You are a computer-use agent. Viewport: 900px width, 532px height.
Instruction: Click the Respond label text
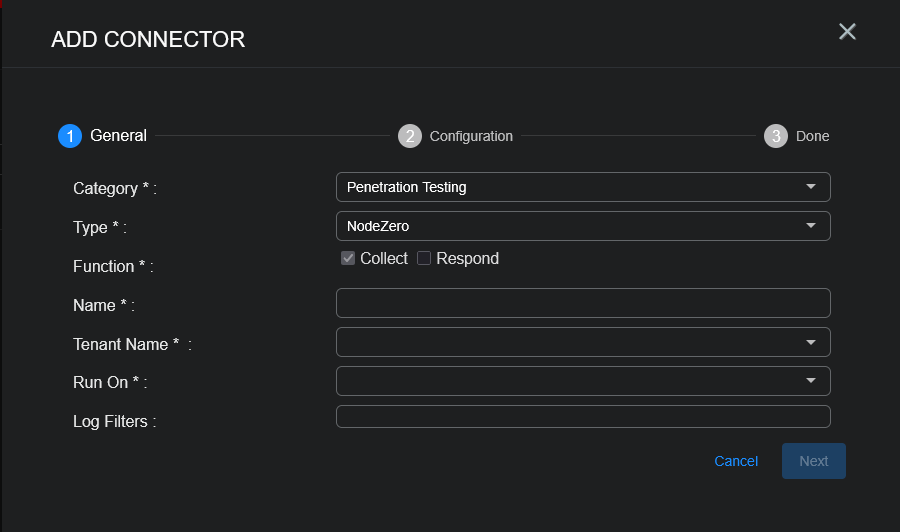pos(467,259)
